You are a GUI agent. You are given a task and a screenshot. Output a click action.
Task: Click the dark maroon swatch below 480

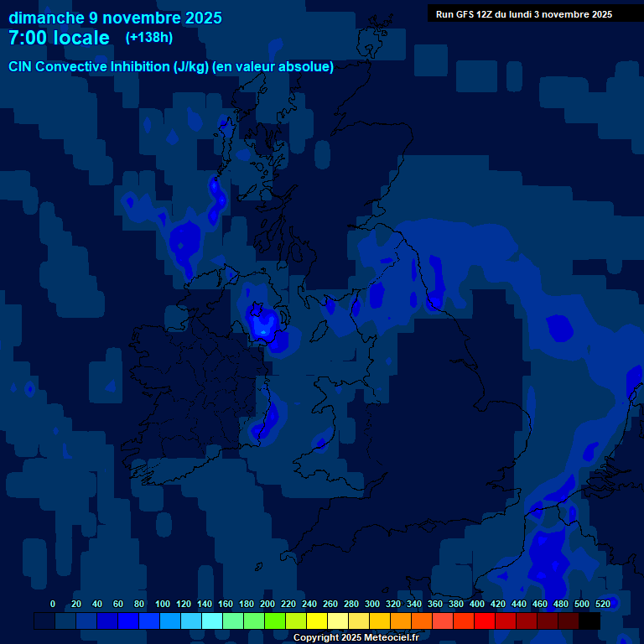569,621
